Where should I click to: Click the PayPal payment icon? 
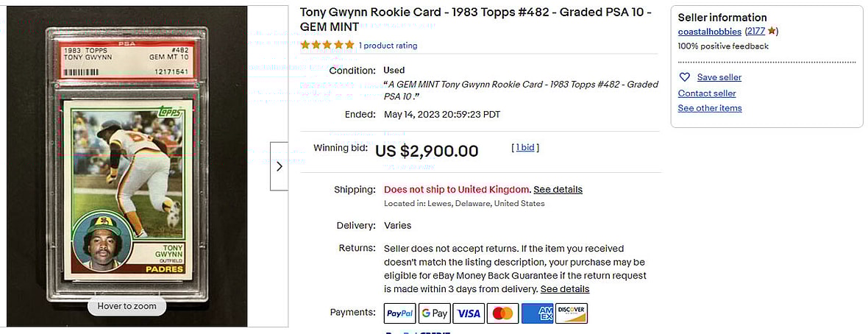click(400, 313)
